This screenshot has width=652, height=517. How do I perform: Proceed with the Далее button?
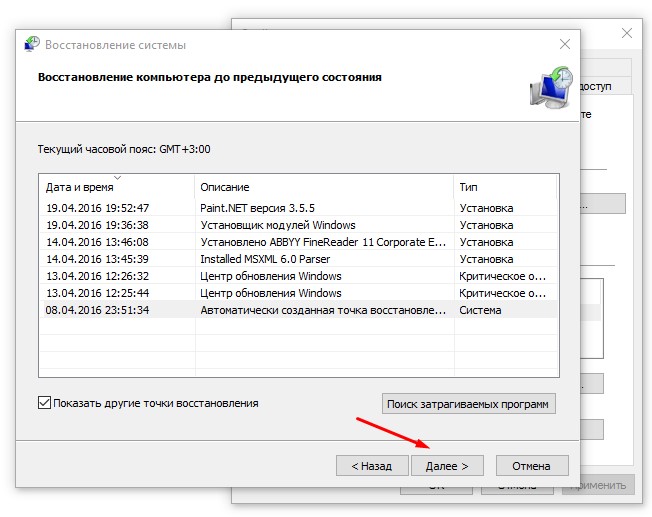(x=446, y=466)
